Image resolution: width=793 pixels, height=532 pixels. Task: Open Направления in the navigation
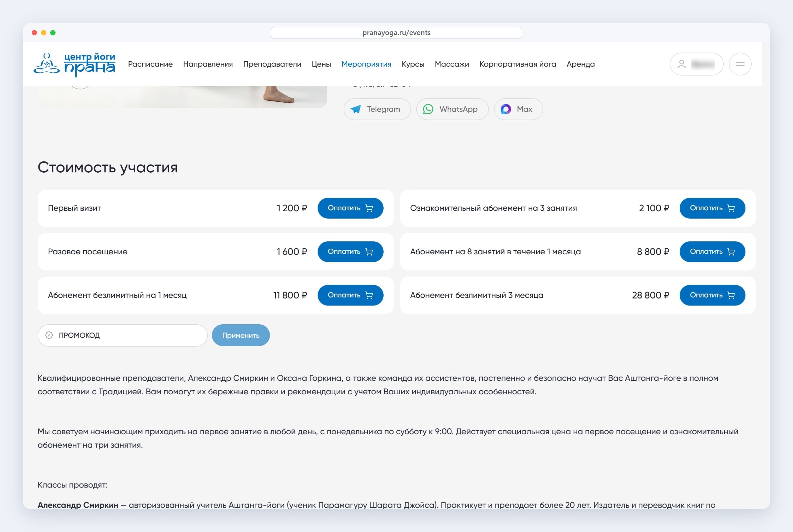(x=208, y=64)
